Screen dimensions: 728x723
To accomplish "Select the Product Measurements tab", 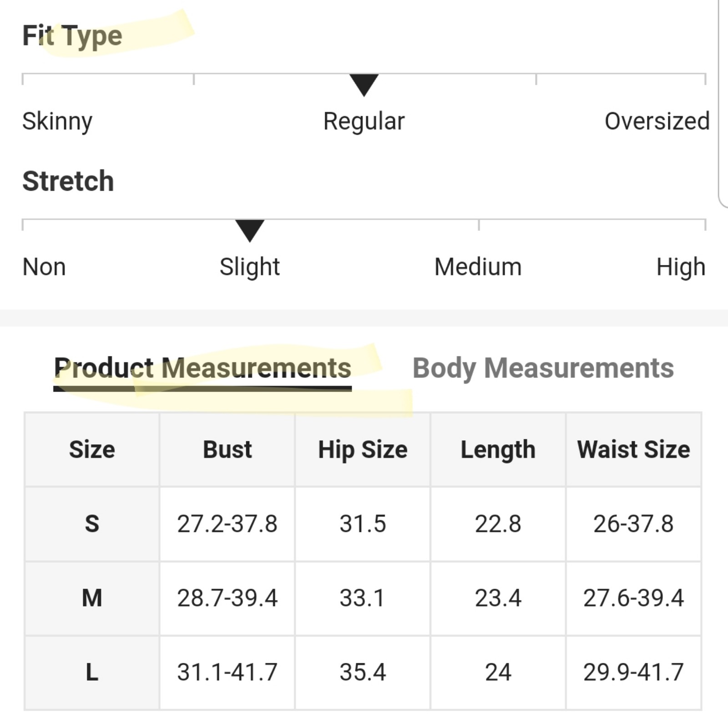I will [x=202, y=368].
